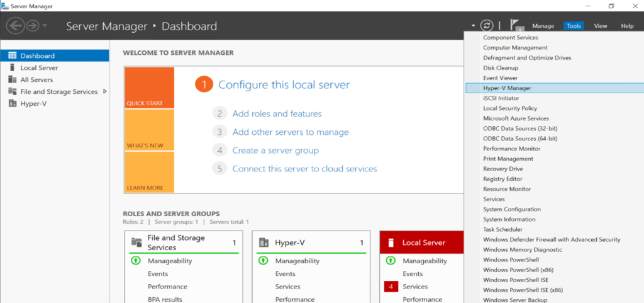
Task: Click Create a server group link
Action: coord(275,151)
